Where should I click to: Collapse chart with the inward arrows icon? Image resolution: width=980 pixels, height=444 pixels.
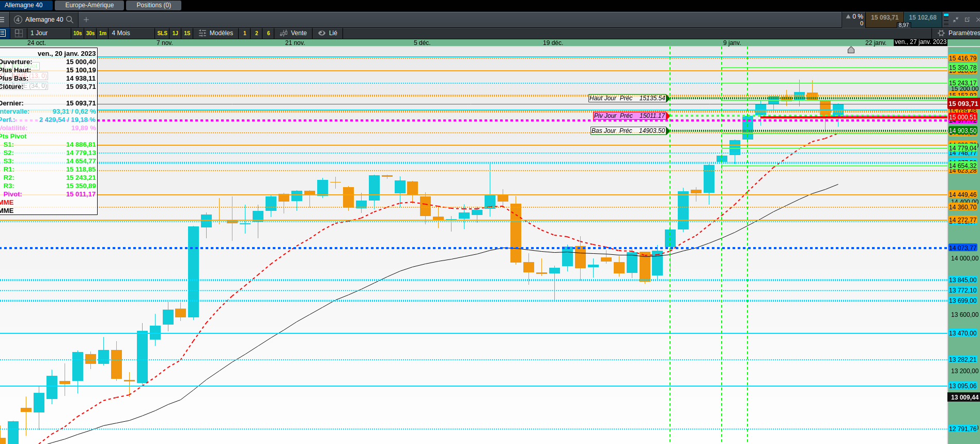click(x=956, y=20)
